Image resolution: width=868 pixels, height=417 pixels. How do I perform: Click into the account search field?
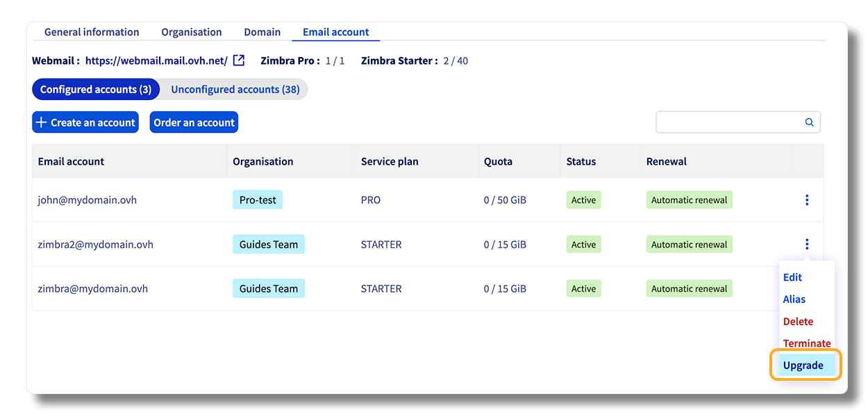[729, 122]
